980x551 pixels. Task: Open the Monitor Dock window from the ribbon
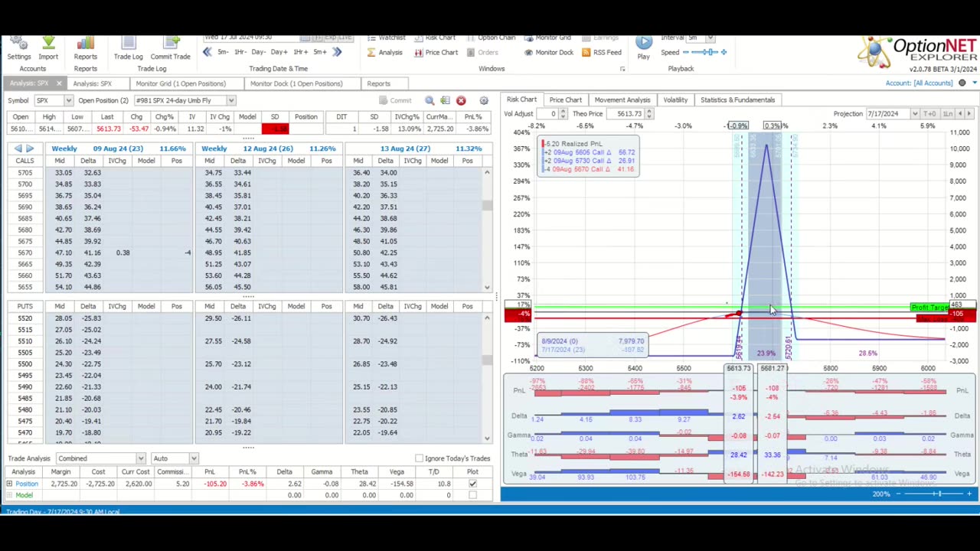point(549,52)
